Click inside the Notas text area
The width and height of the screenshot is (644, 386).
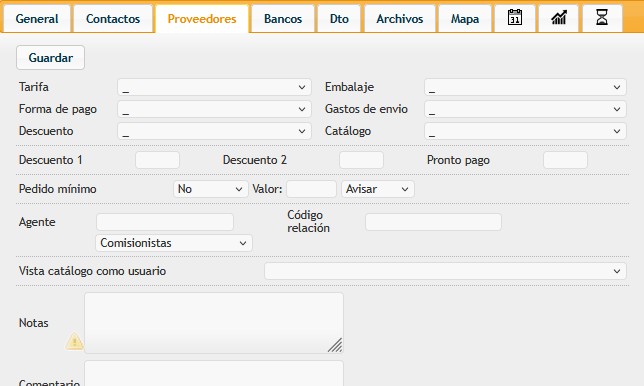214,323
